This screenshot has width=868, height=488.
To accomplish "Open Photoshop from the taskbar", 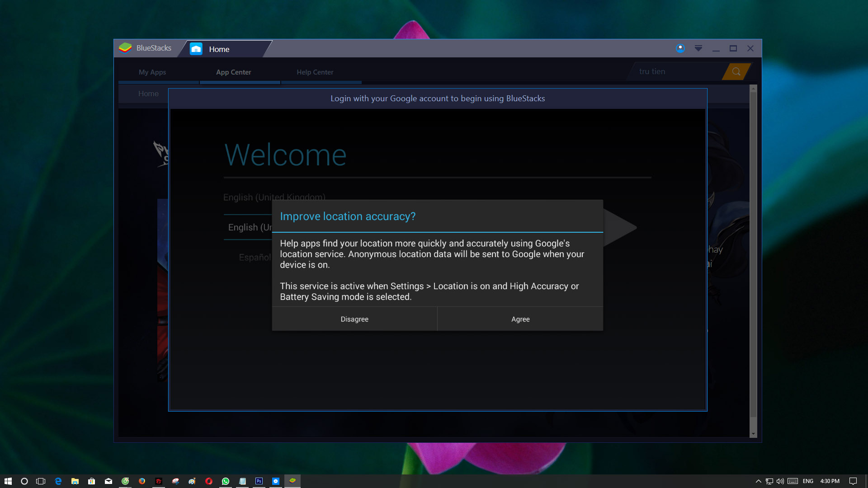I will 259,481.
